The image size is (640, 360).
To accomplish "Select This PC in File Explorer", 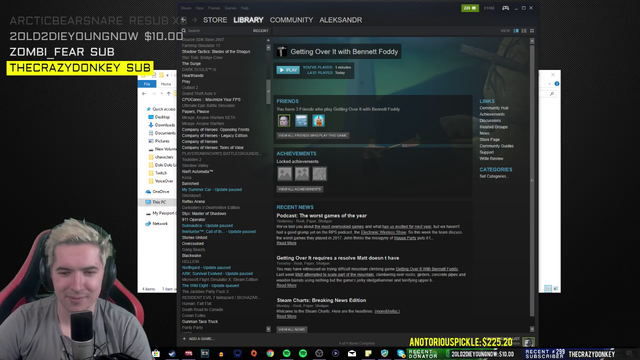I will tap(159, 202).
